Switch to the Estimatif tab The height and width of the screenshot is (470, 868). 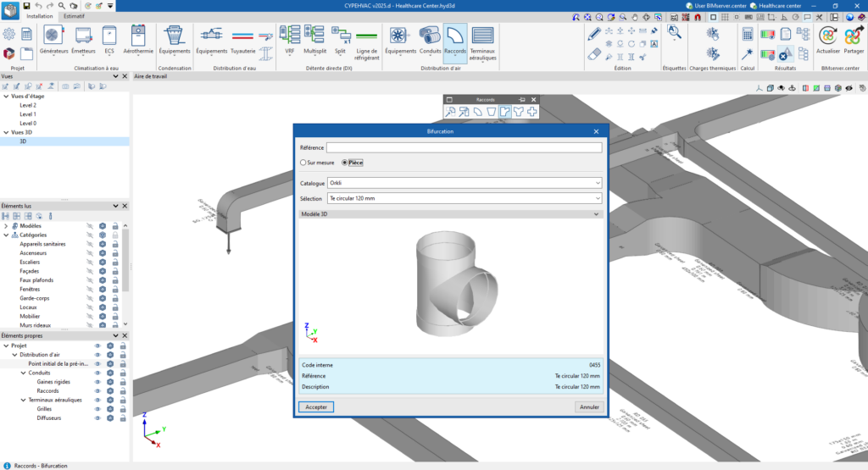pos(74,16)
